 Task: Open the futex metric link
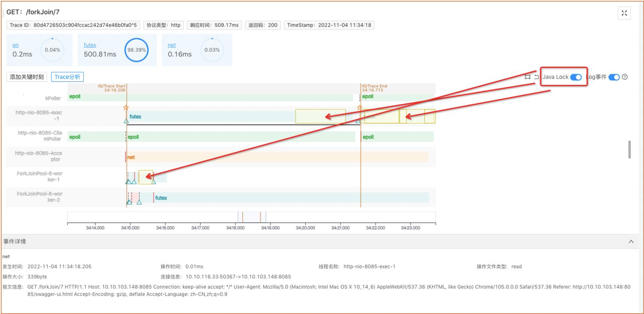[90, 45]
